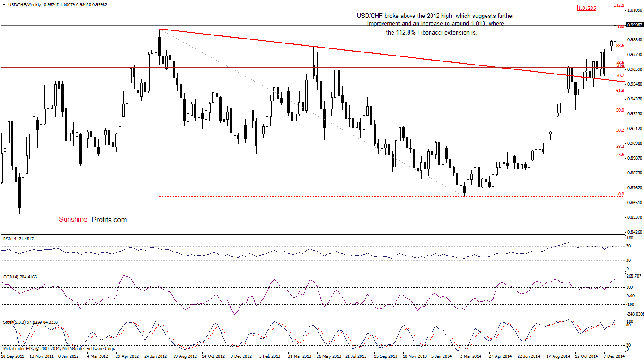This screenshot has width=644, height=360.
Task: Select the 268.707 CCI scale value
Action: point(634,276)
